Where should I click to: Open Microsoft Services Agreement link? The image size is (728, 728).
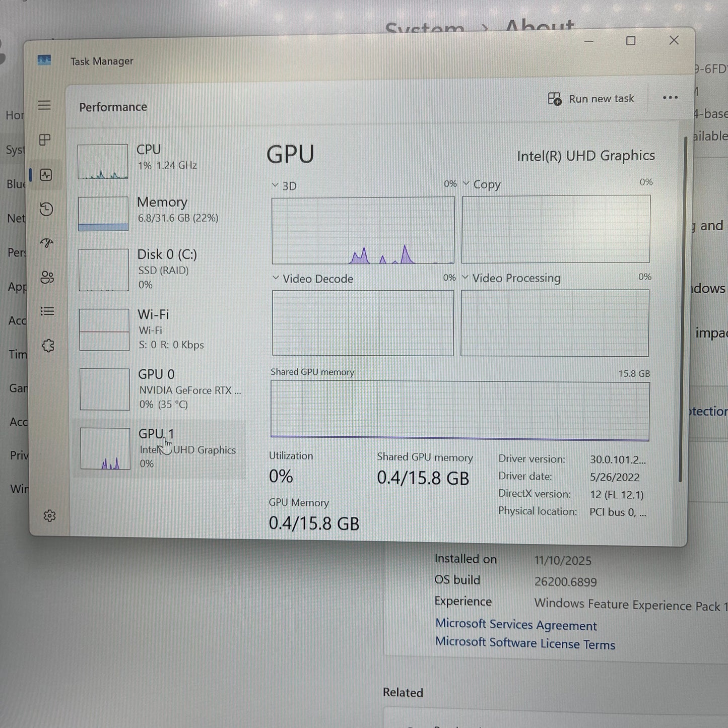pyautogui.click(x=515, y=624)
